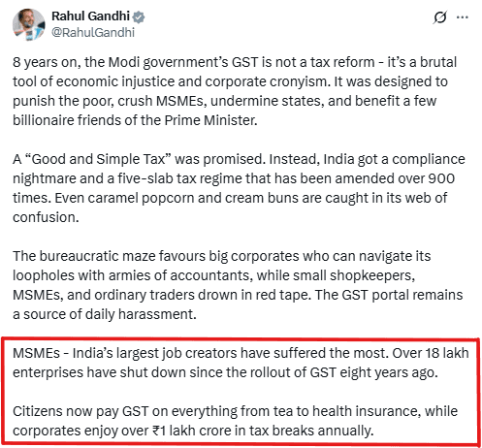Click the words 'Prime Minister'
The height and width of the screenshot is (448, 482).
tap(210, 120)
